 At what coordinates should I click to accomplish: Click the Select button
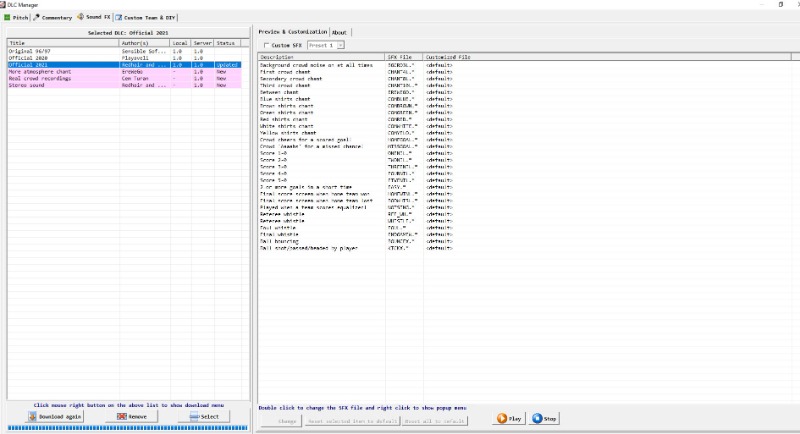click(x=202, y=416)
